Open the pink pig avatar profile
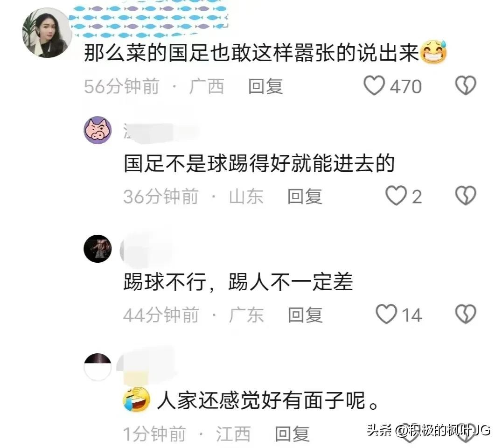The height and width of the screenshot is (448, 502). [98, 130]
